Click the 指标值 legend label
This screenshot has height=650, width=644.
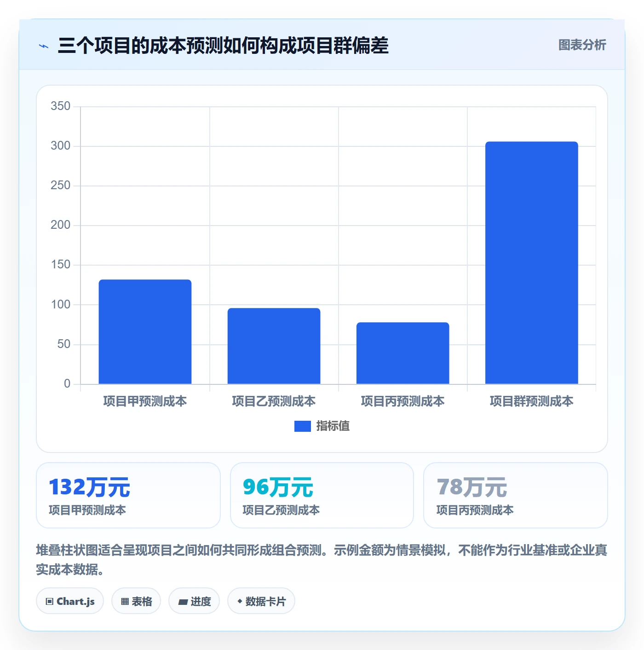(x=333, y=426)
